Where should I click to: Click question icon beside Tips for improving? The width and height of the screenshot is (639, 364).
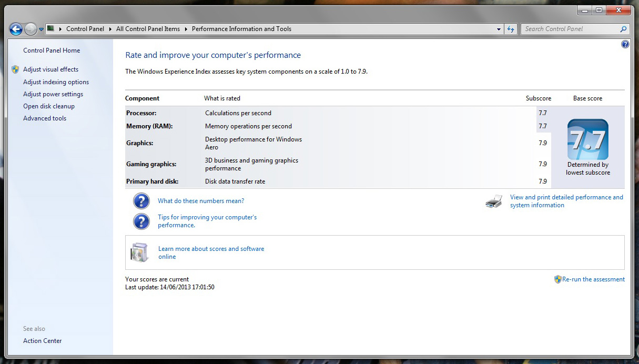[141, 221]
